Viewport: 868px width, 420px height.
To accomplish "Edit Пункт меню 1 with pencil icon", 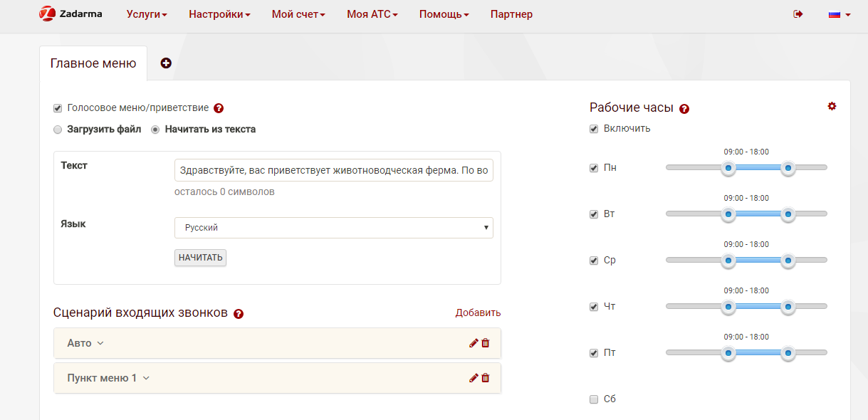I will pyautogui.click(x=474, y=378).
